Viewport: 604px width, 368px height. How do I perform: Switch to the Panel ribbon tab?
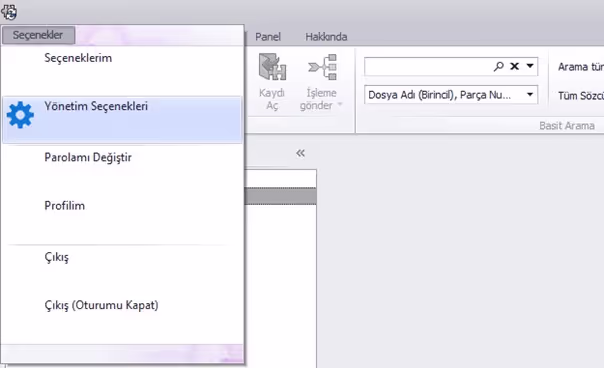[x=268, y=37]
